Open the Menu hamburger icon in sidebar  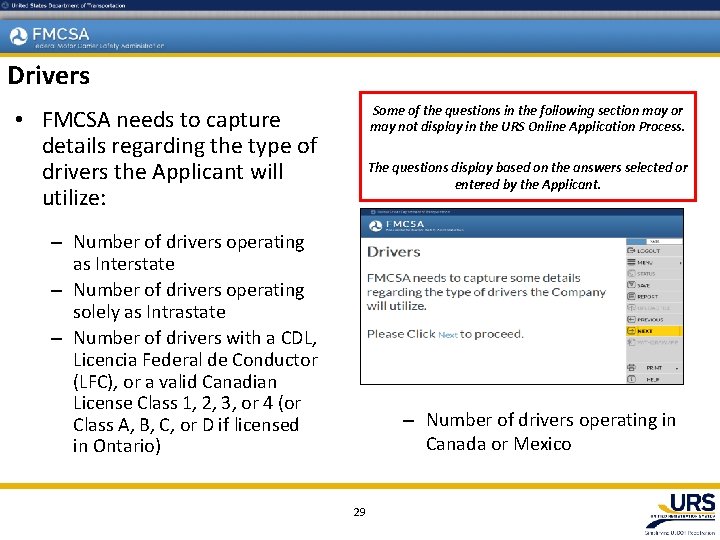coord(631,262)
